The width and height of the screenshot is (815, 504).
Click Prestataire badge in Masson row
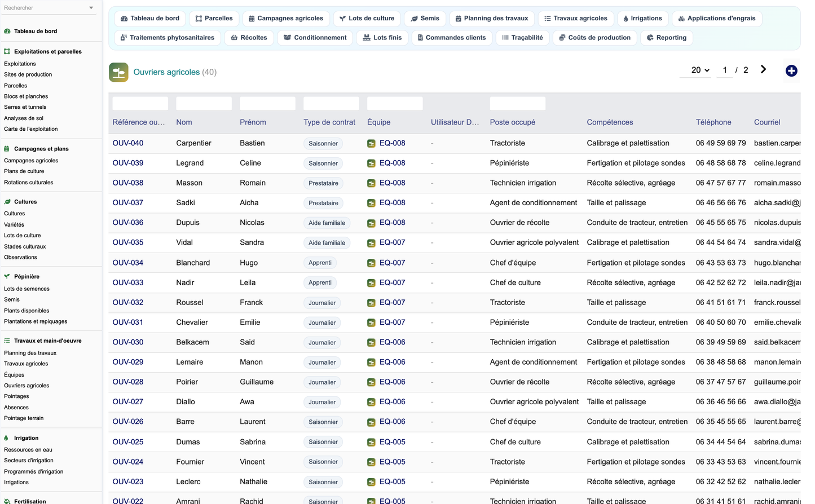click(324, 183)
